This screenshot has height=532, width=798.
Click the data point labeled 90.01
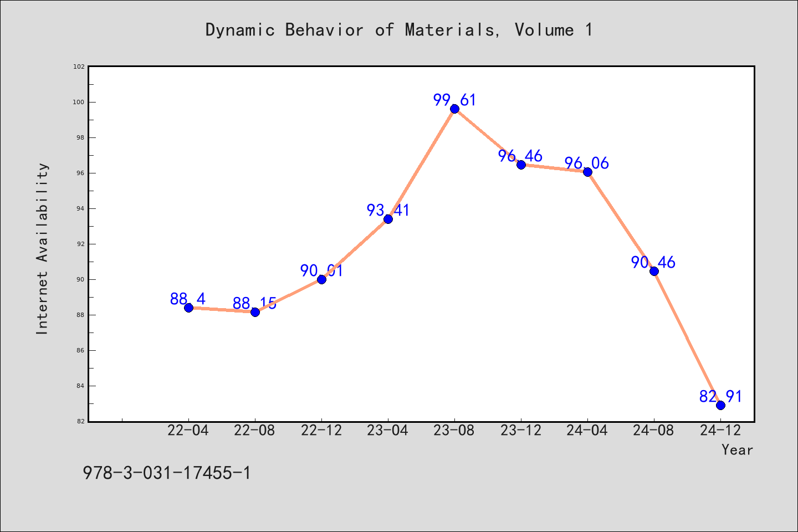click(321, 279)
